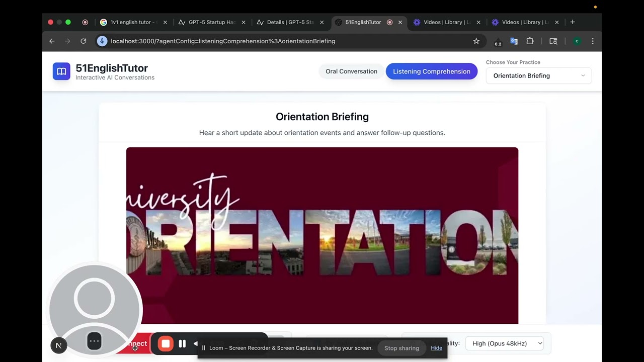Close the GPT-5 Startup Hackathon tab
The width and height of the screenshot is (644, 362).
244,22
